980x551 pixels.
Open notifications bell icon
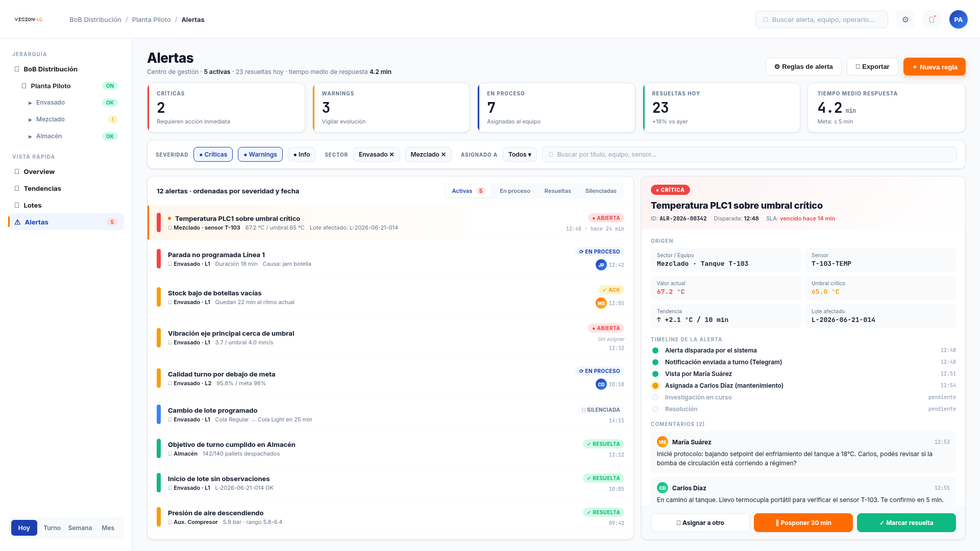932,19
